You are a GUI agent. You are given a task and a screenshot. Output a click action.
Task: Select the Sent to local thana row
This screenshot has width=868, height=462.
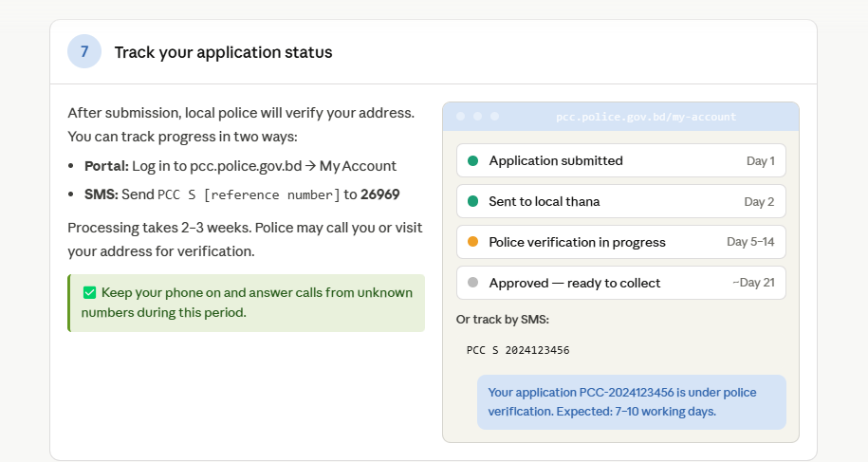click(621, 201)
